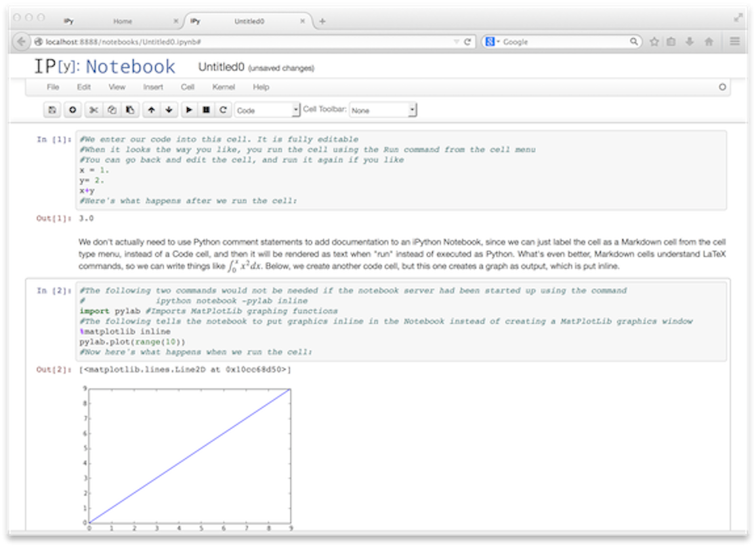Image resolution: width=756 pixels, height=547 pixels.
Task: Bookmark this page with the star icon
Action: click(654, 41)
